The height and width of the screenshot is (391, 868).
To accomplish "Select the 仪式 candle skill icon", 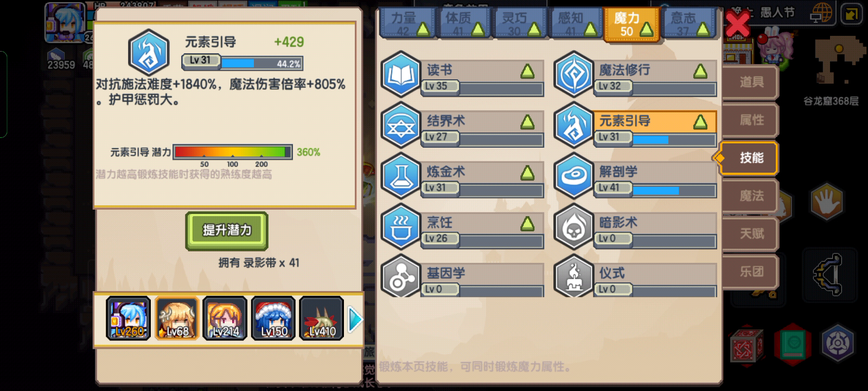I will (574, 276).
